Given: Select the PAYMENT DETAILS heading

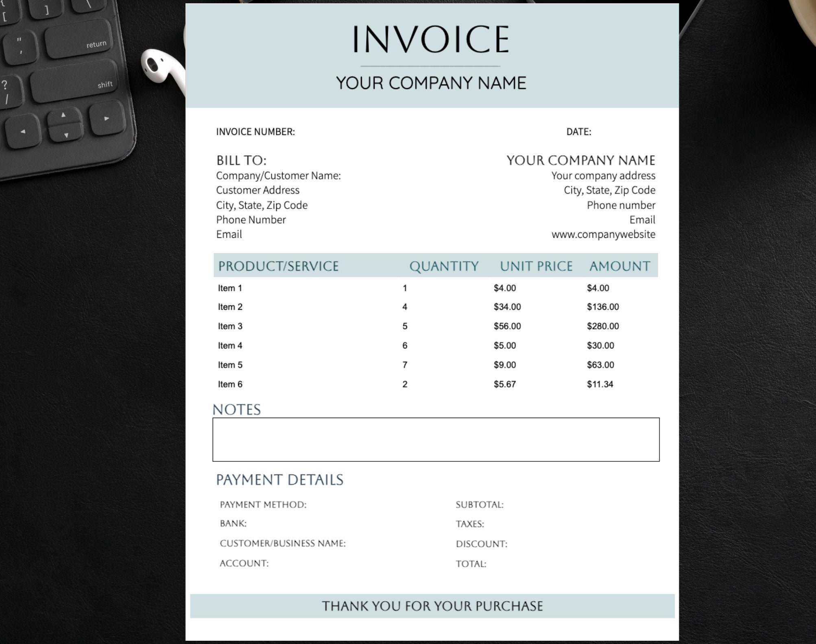Looking at the screenshot, I should click(280, 480).
